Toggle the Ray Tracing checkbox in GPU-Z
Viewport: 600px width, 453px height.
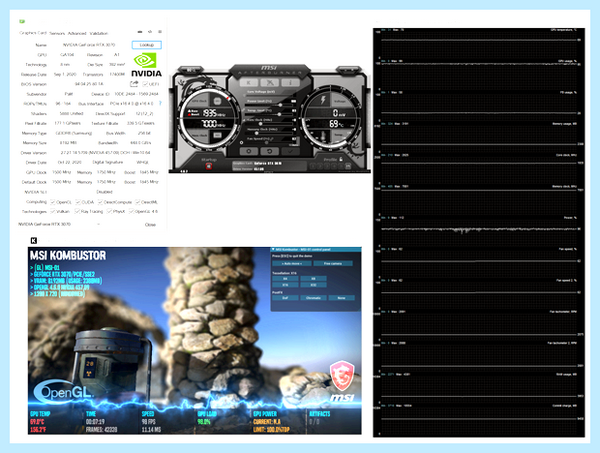[x=77, y=211]
